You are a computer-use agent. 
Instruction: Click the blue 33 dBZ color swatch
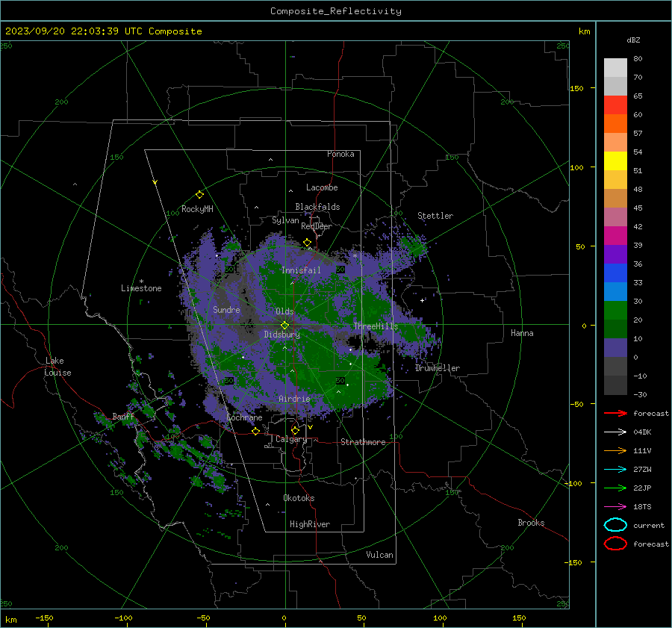tap(615, 273)
